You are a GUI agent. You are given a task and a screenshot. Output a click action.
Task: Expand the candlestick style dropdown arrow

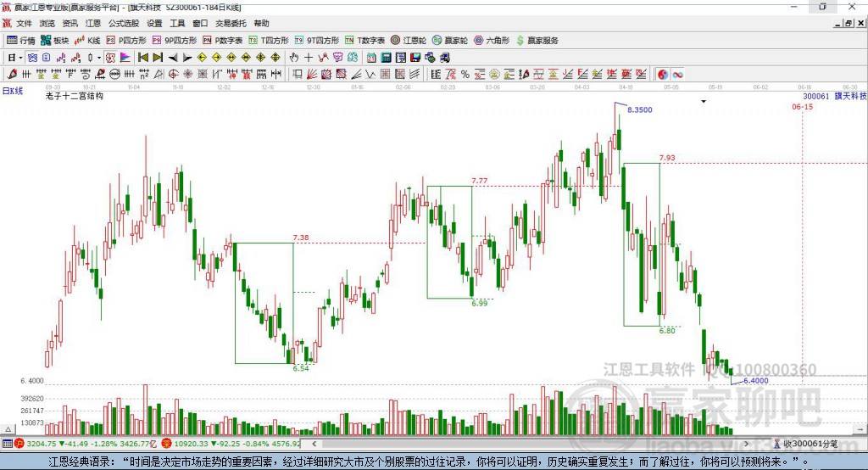99,58
